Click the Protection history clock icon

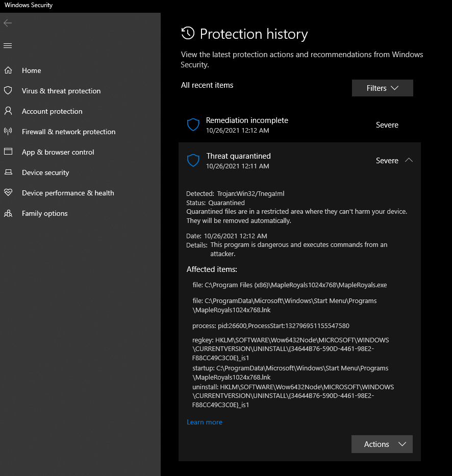click(188, 33)
